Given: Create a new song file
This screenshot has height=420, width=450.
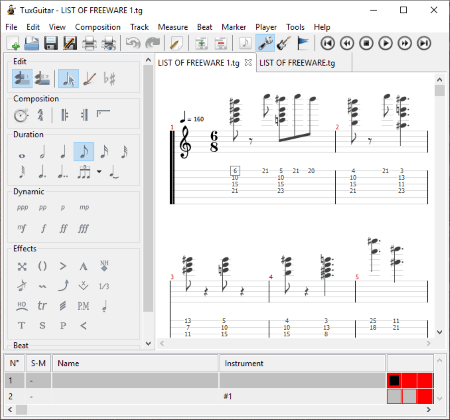Looking at the screenshot, I should tap(13, 43).
